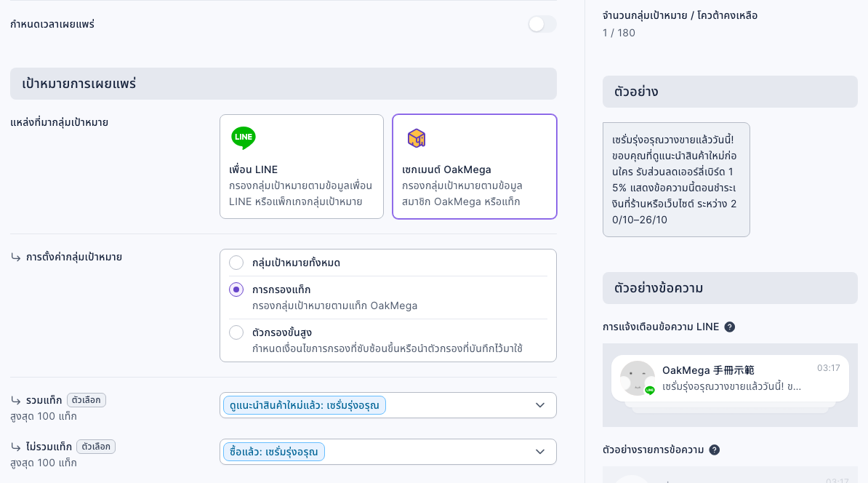The height and width of the screenshot is (483, 868).
Task: Click the message preview text box
Action: 676,180
